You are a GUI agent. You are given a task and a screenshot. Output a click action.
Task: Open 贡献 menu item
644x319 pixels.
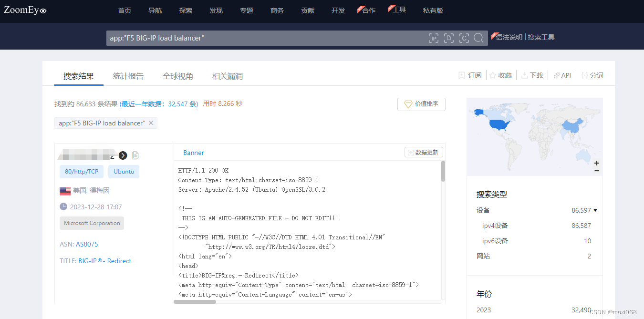[x=308, y=10]
